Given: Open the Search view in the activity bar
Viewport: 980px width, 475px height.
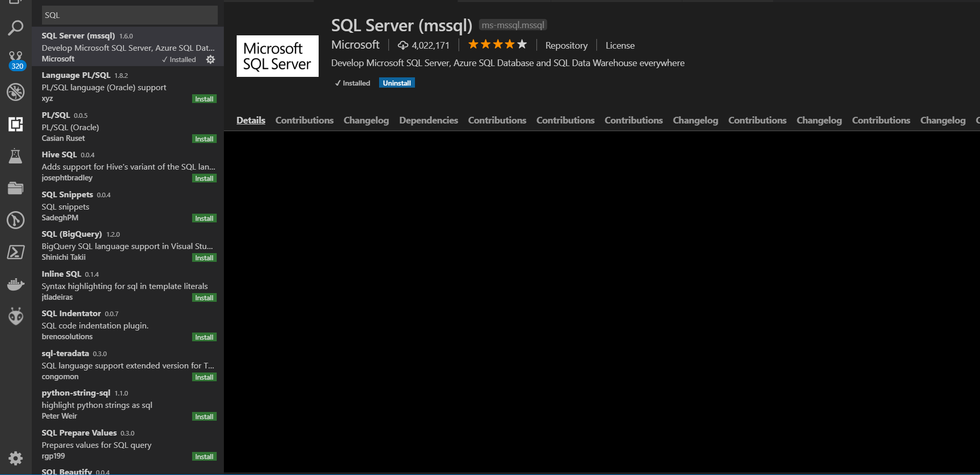Looking at the screenshot, I should point(16,27).
